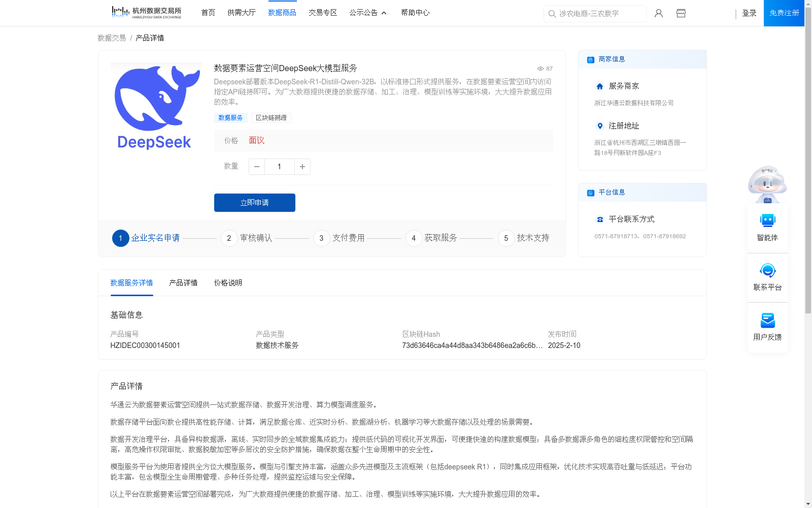
Task: Click the 立即申请 button
Action: coord(255,203)
